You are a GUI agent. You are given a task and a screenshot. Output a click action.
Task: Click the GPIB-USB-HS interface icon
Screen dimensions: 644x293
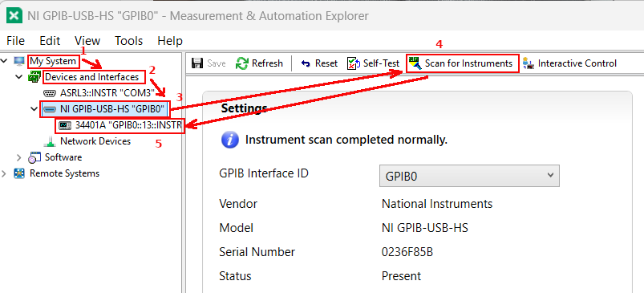[50, 109]
